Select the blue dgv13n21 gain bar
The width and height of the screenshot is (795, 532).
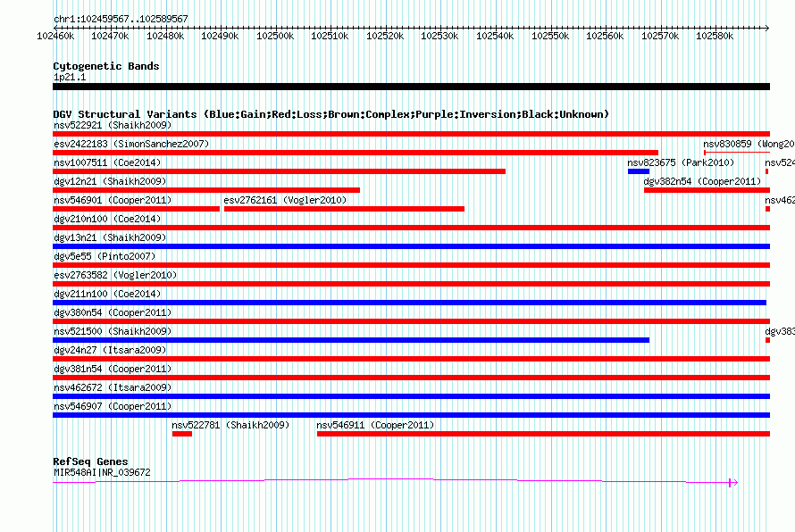click(x=411, y=246)
